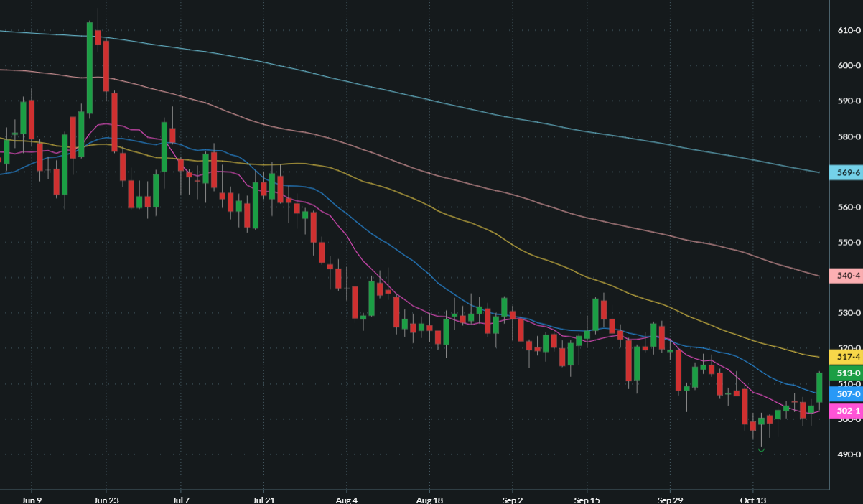Image resolution: width=863 pixels, height=504 pixels.
Task: Click the green 513-0 last price tag
Action: [x=845, y=373]
